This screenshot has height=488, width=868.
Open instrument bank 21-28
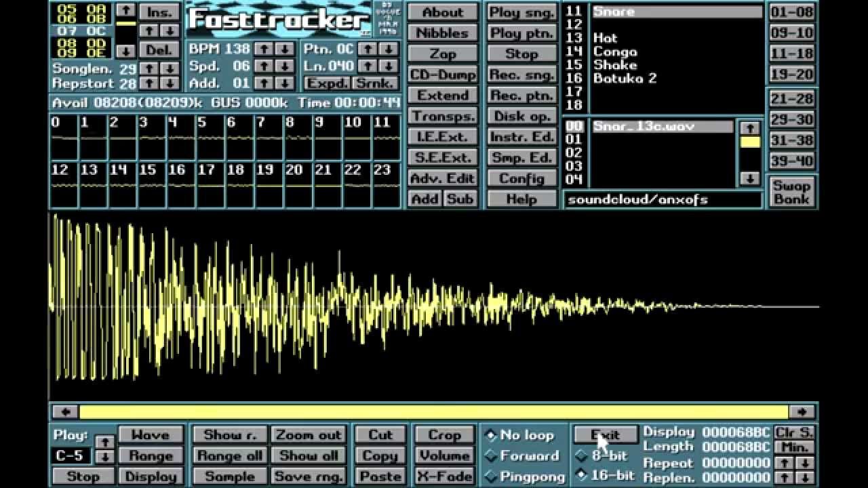791,99
